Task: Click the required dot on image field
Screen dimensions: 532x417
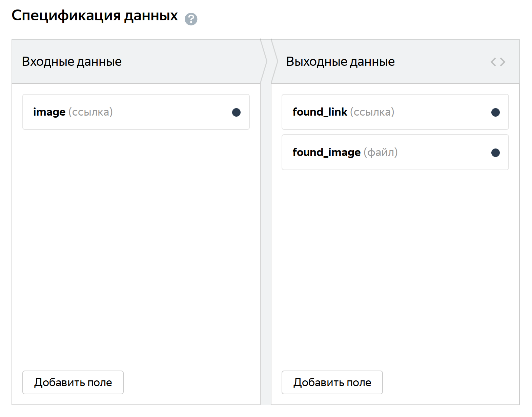Action: tap(236, 112)
